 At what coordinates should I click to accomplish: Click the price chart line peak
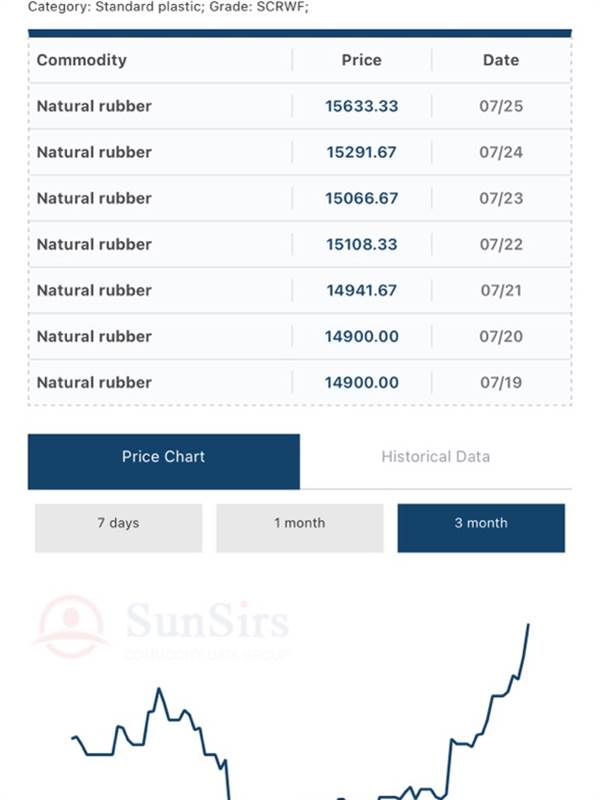(x=528, y=624)
